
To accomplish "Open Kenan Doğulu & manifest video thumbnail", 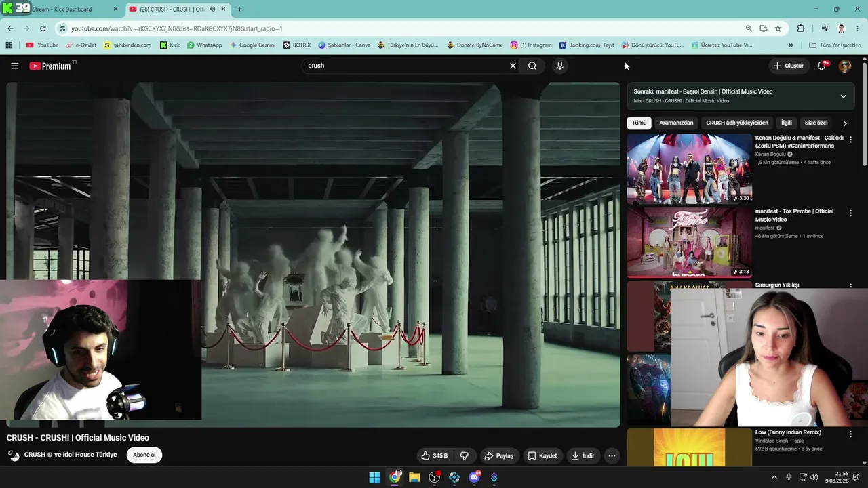I will [x=689, y=169].
